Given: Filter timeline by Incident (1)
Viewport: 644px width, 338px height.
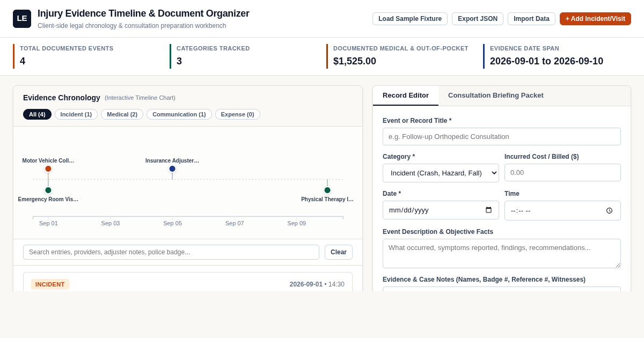Looking at the screenshot, I should click(76, 114).
